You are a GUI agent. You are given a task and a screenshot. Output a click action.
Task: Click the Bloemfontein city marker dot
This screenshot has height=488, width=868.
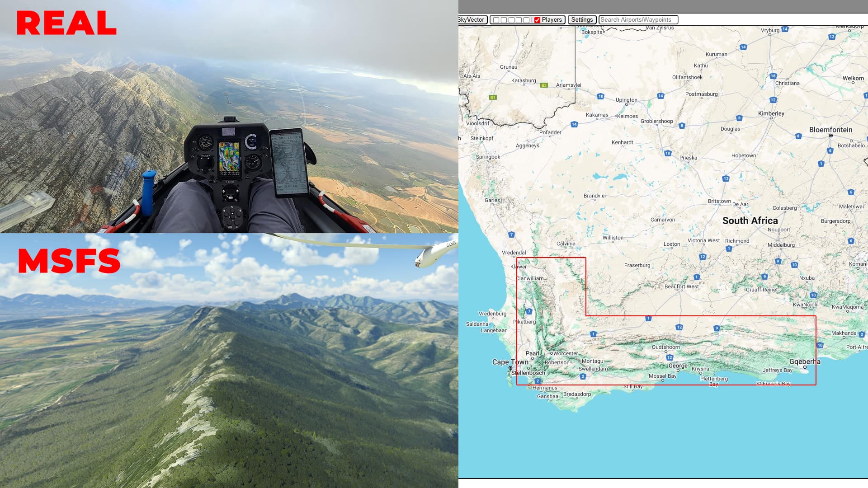coord(830,136)
